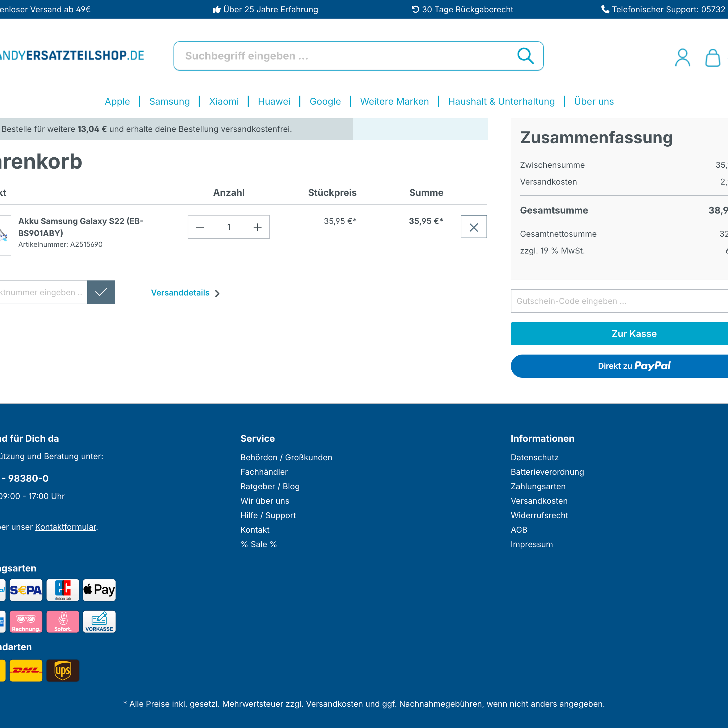The height and width of the screenshot is (728, 728).
Task: Open the Kontaktformular link
Action: 65,527
